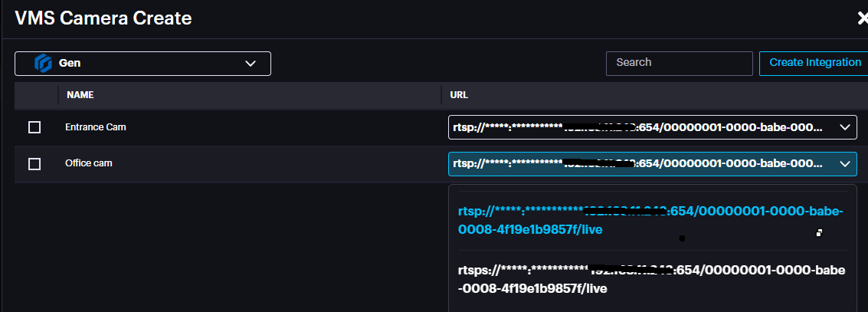
Task: Tick the Entrance Cam checkbox
Action: (34, 127)
